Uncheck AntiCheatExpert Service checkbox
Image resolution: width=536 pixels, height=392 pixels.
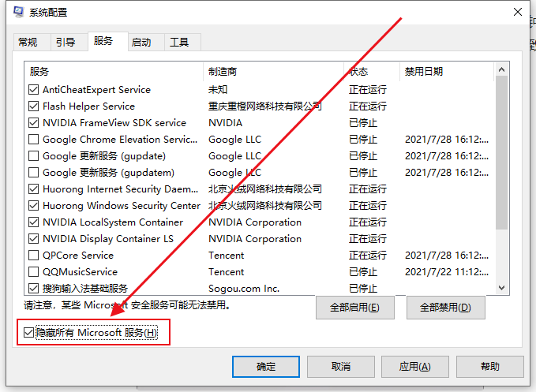coord(33,90)
